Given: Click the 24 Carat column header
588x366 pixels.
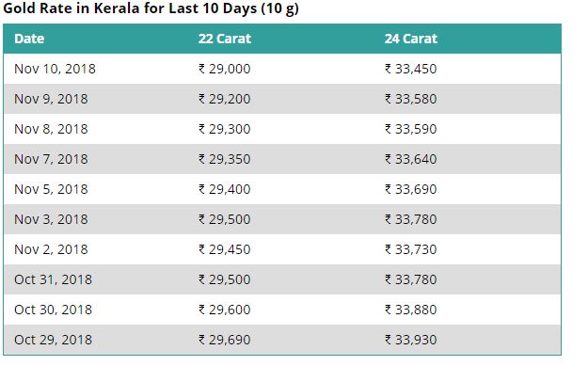Looking at the screenshot, I should (x=411, y=39).
